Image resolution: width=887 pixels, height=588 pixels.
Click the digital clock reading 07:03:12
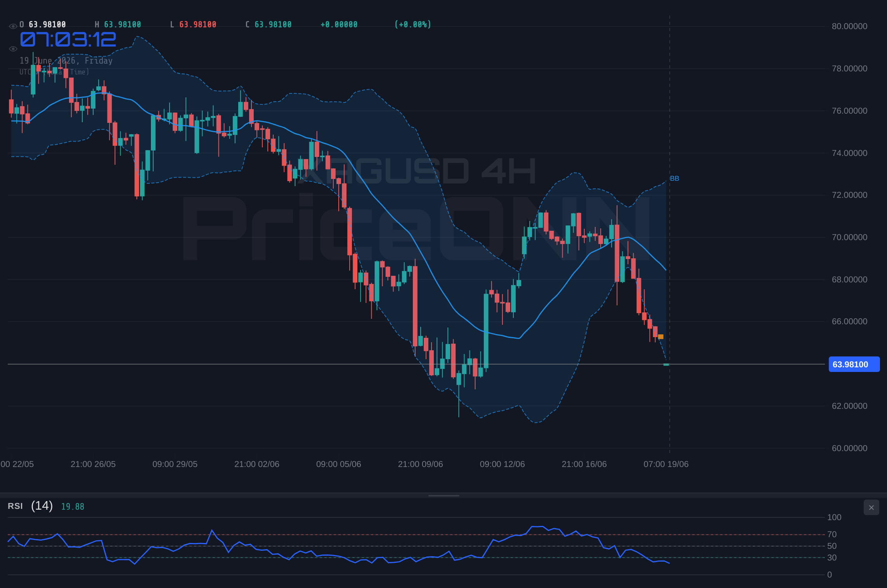(x=68, y=39)
